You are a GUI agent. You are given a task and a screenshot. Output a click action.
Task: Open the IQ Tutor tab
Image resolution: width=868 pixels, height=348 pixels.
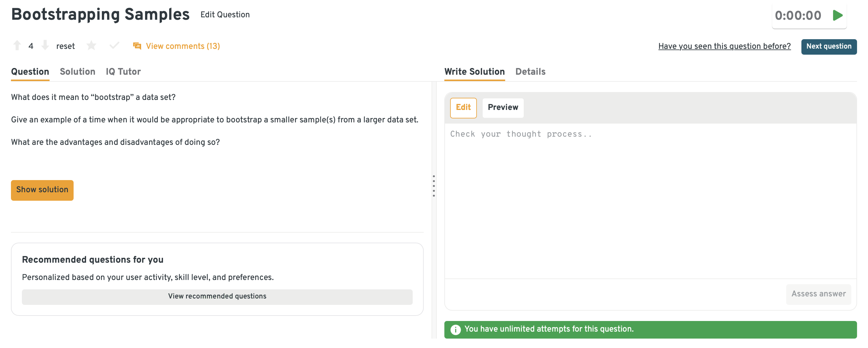click(x=123, y=72)
